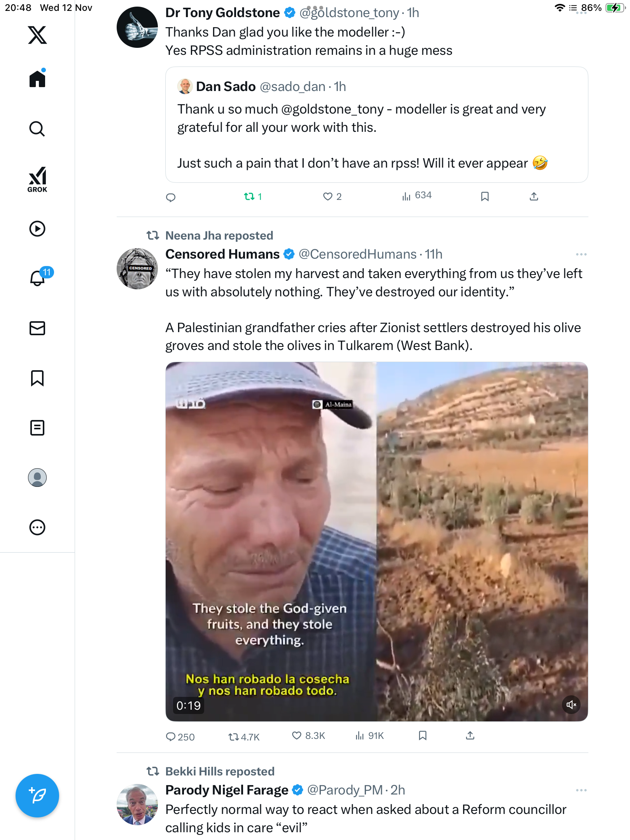Open the @CensoredHumans profile link

coord(357,254)
